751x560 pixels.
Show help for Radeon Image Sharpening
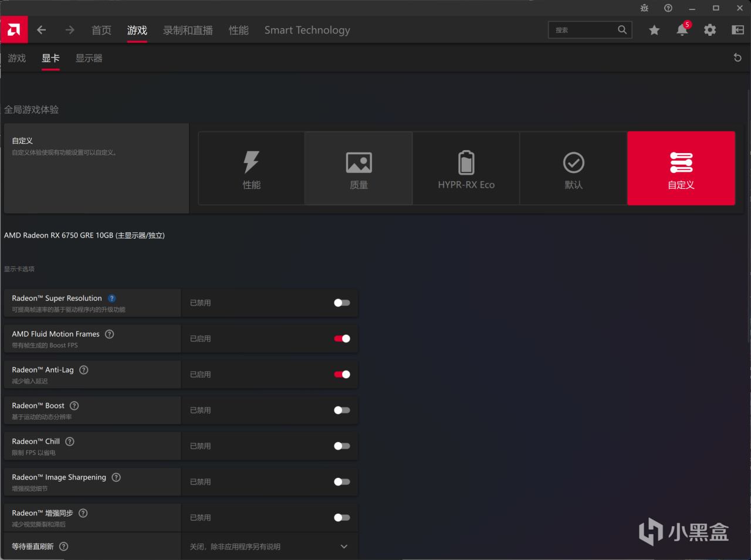pos(116,477)
